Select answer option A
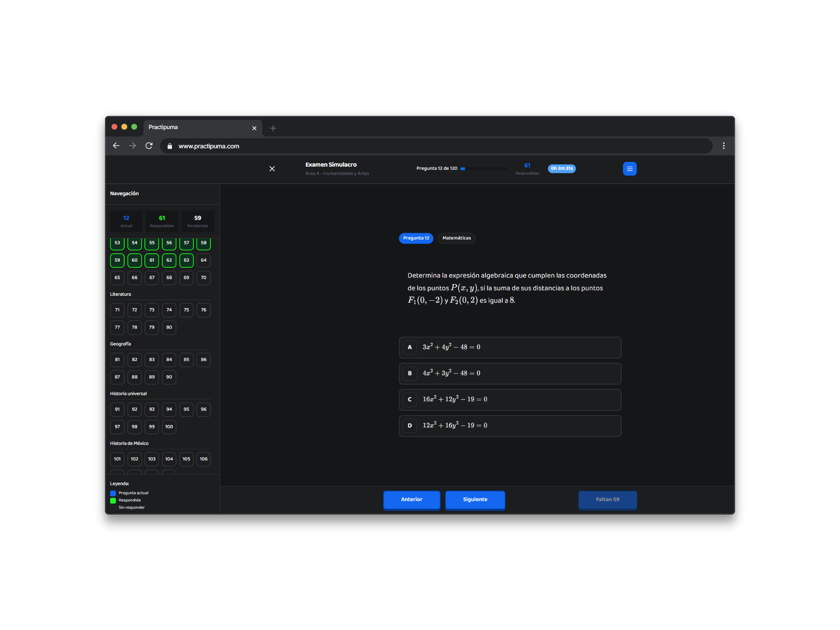Viewport: 840px width, 630px height. (x=510, y=347)
